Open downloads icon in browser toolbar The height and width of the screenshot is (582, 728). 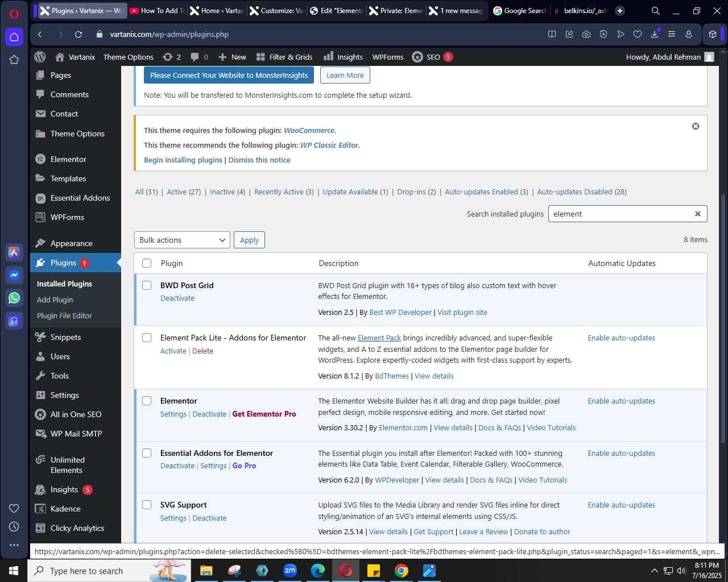click(655, 34)
